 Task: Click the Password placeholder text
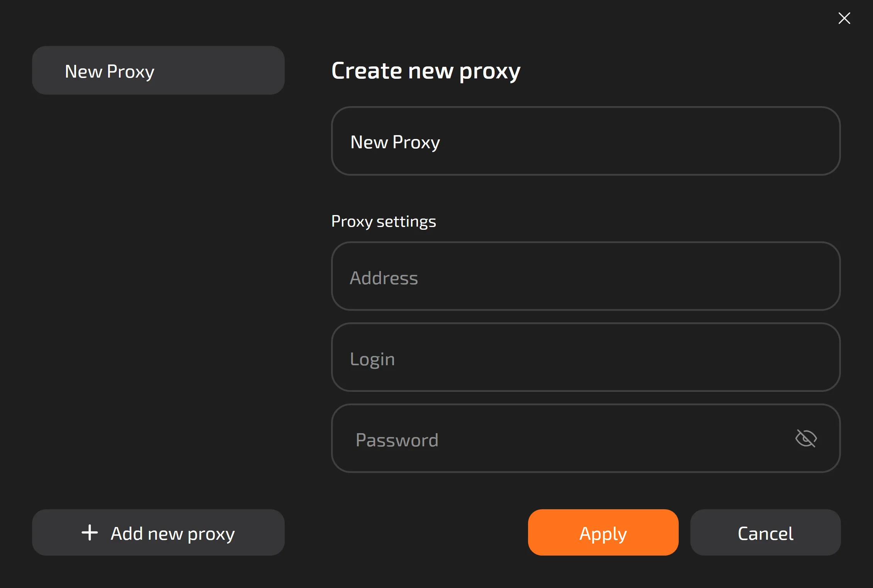397,440
